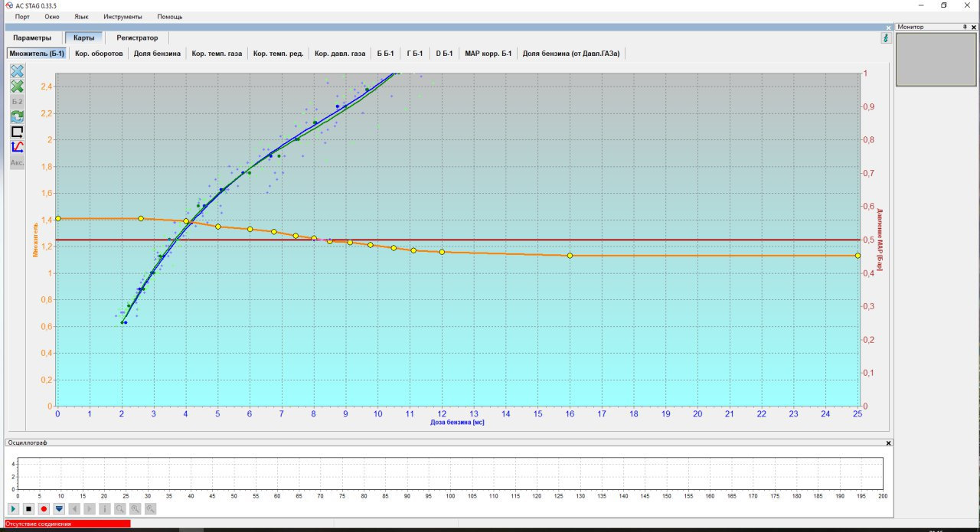Screen dimensions: 980x532
Task: Pin the Монитор panel
Action: 965,27
